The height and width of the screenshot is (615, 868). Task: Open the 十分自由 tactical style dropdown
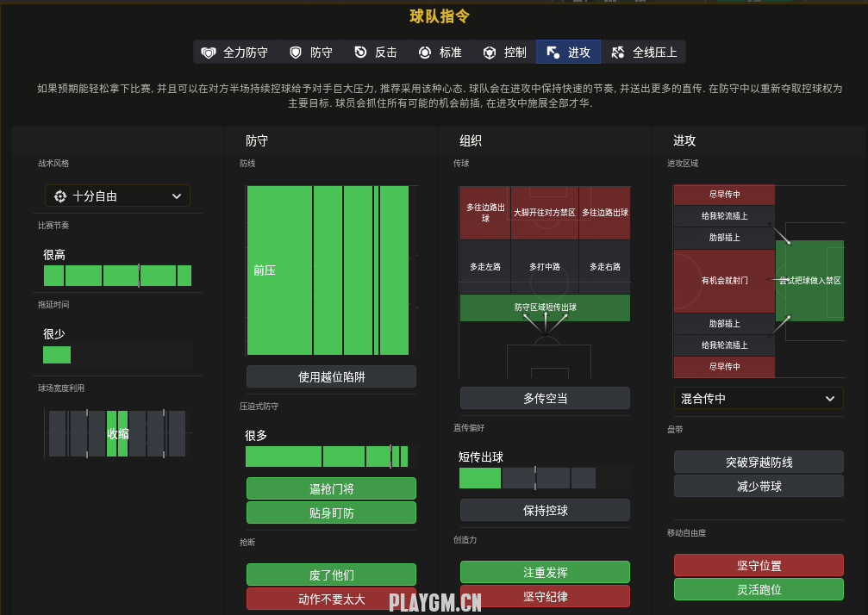[117, 196]
